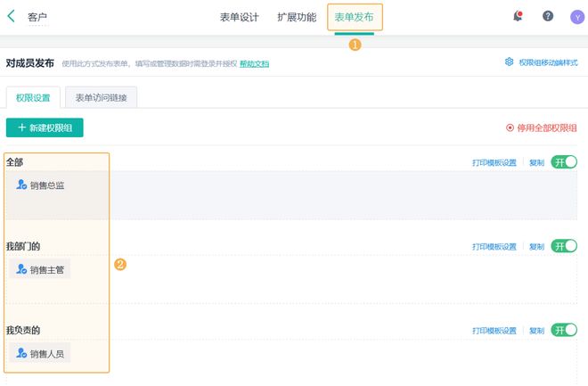Click the form title 客户

(x=37, y=17)
